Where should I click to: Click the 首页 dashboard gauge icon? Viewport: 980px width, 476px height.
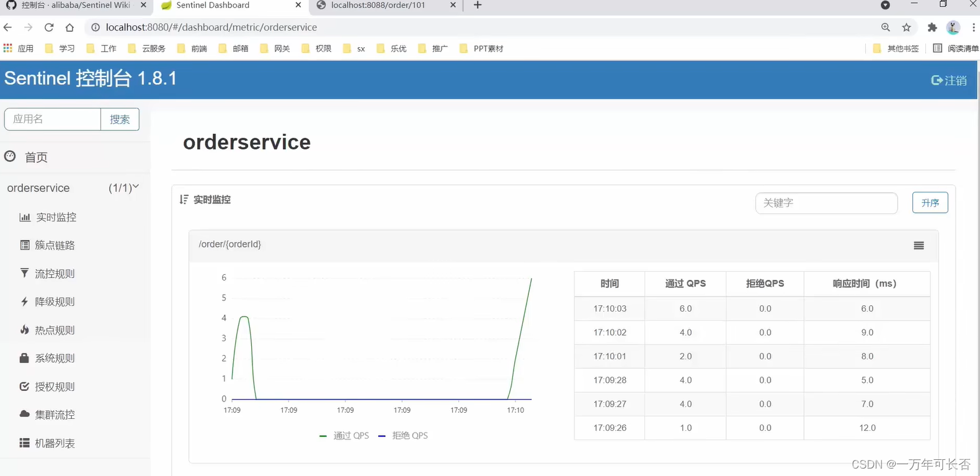point(10,156)
